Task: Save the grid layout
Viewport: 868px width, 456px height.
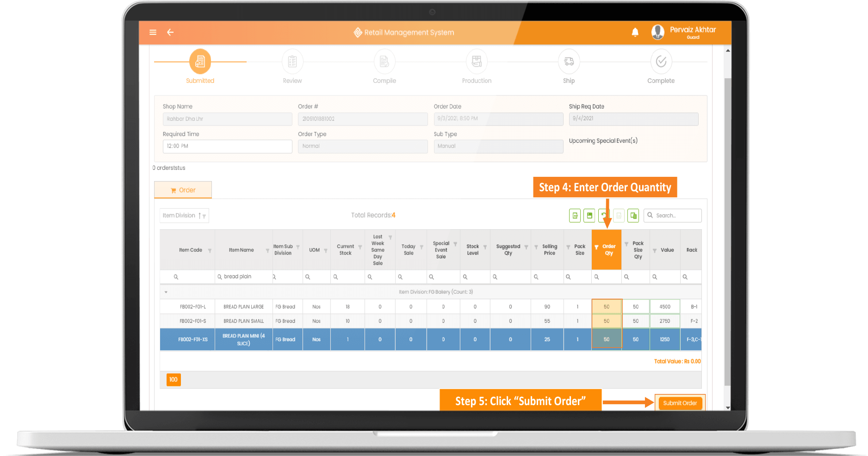Action: point(589,215)
